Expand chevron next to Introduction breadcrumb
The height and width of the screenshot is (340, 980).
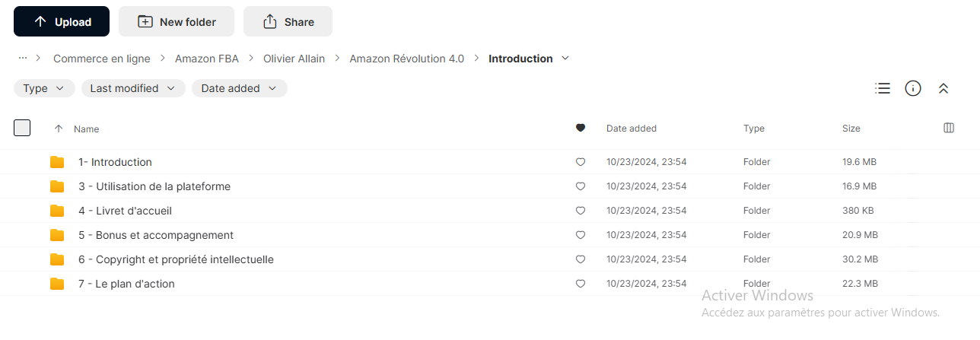point(565,59)
